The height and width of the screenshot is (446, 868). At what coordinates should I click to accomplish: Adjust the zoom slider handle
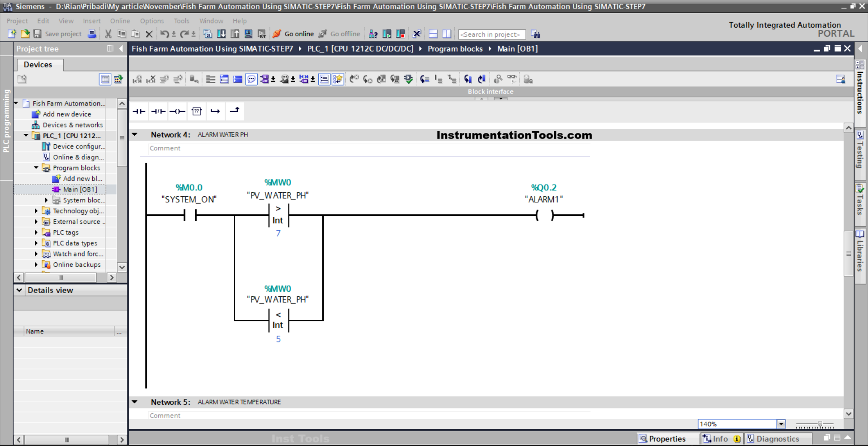[x=820, y=424]
